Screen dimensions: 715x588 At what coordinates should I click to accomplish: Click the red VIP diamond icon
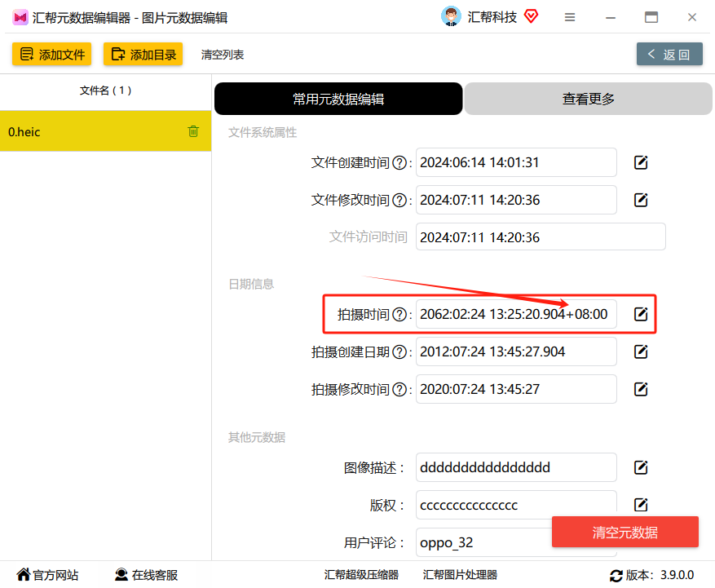532,16
